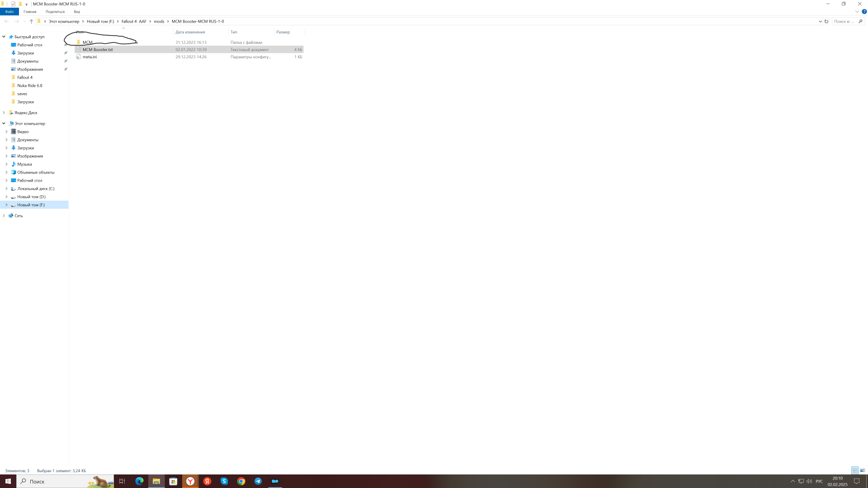Open Microsoft Edge from the taskbar
Image resolution: width=868 pixels, height=488 pixels.
pos(139,481)
